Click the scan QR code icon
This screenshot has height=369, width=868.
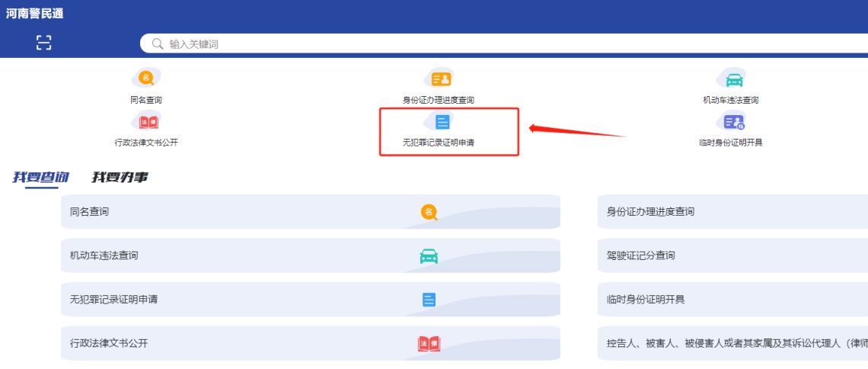(x=44, y=43)
